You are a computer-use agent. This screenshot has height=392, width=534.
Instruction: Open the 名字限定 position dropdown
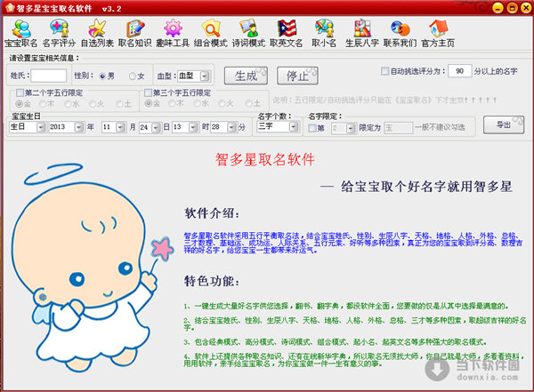pyautogui.click(x=352, y=128)
